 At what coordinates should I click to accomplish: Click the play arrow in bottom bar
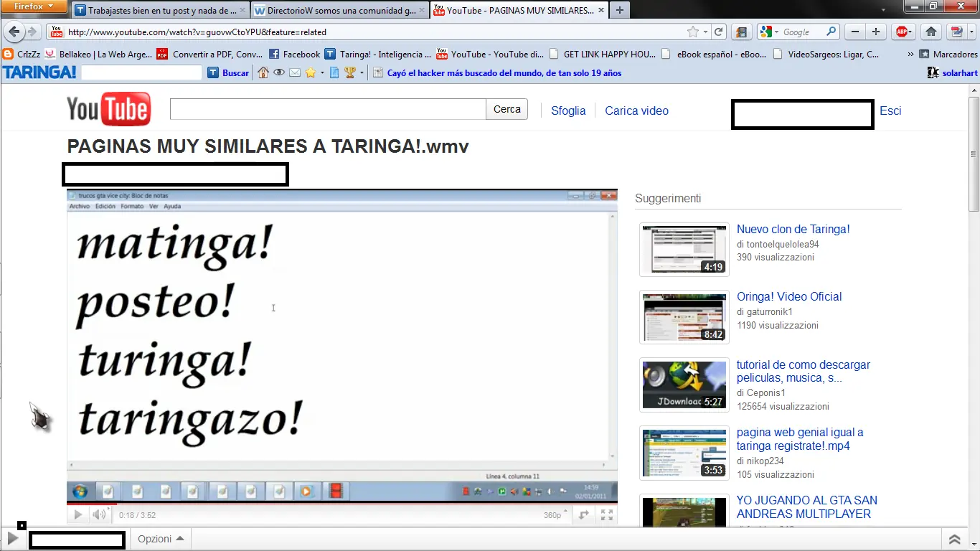click(x=12, y=539)
